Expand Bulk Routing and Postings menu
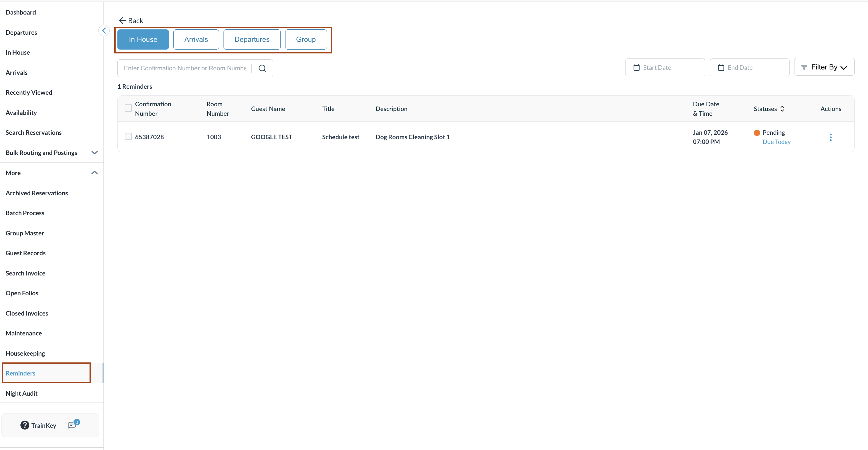Screen dimensions: 868x450 (94, 153)
